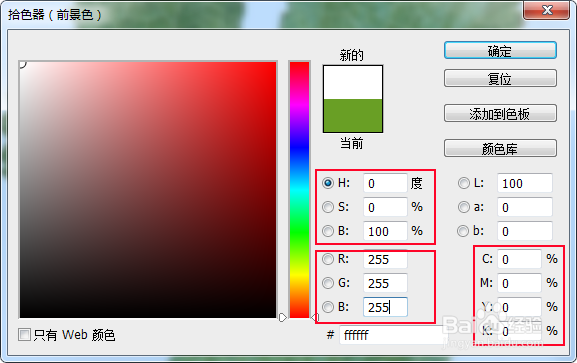Click the hex color ffffff field
The width and height of the screenshot is (577, 363).
pyautogui.click(x=392, y=335)
